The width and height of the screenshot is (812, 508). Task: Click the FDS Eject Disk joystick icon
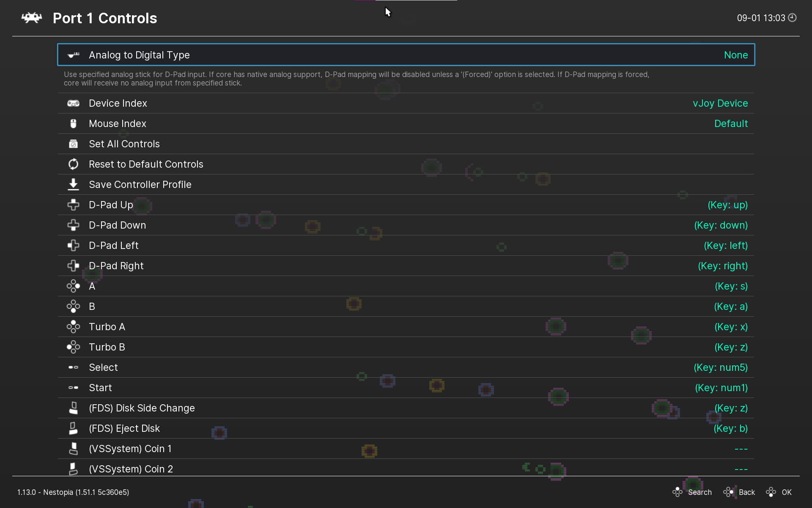[73, 428]
